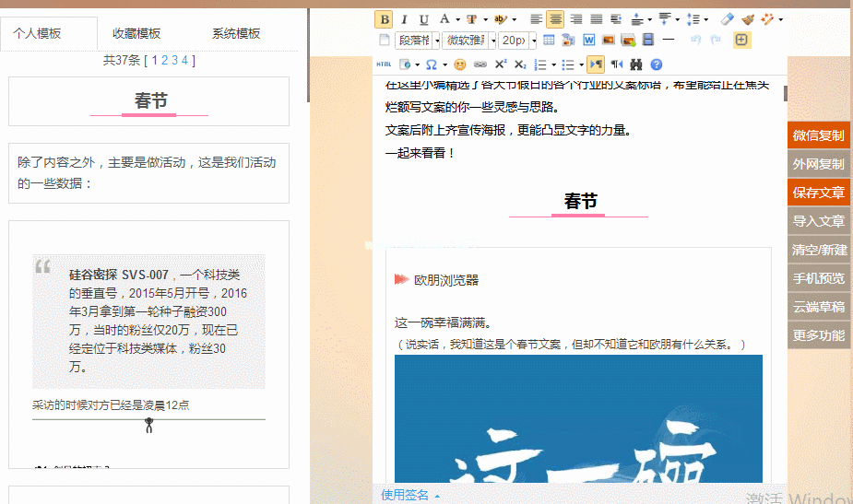Insert a hyperlink with the link icon

tap(480, 64)
